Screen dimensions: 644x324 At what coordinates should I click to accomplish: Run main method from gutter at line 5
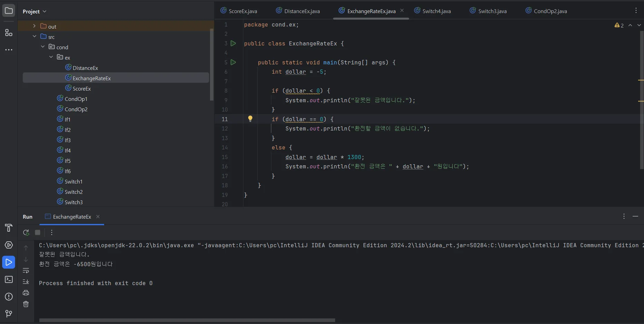click(233, 62)
